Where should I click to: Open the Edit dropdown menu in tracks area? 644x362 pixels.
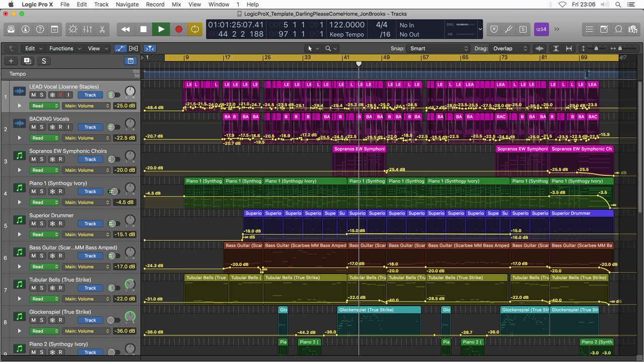pyautogui.click(x=34, y=48)
